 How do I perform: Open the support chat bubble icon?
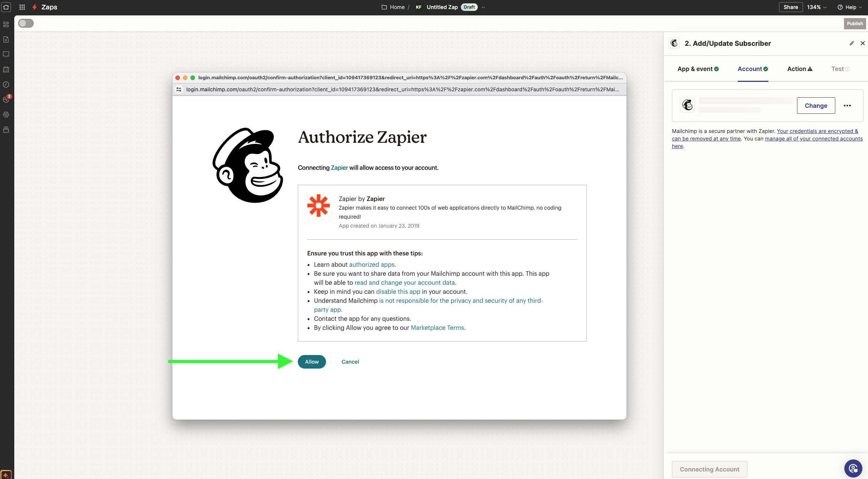853,468
